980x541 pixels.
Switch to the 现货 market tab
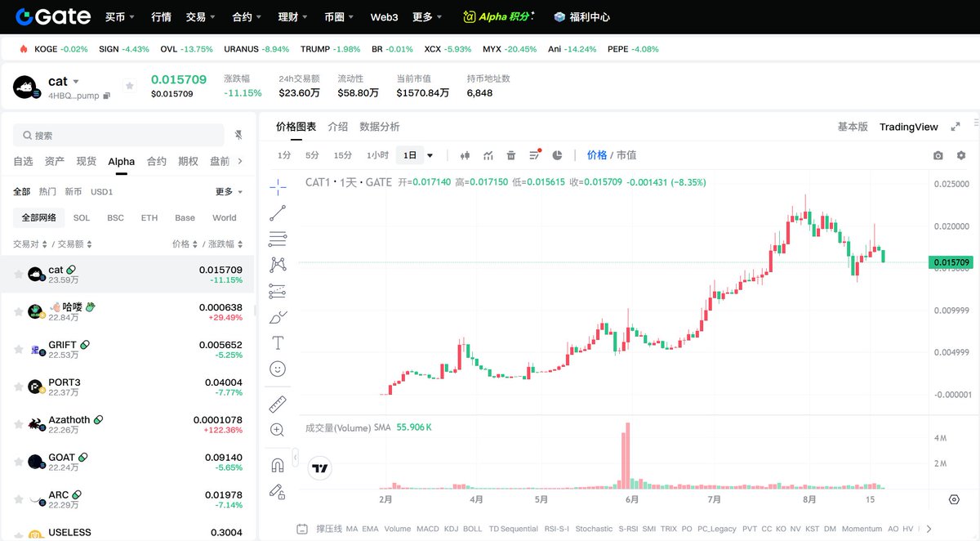pyautogui.click(x=87, y=161)
